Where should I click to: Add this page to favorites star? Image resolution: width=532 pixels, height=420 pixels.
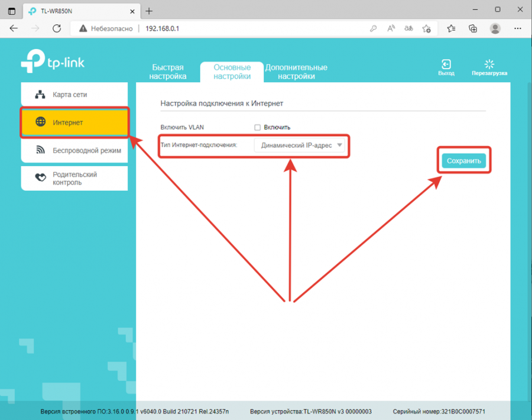click(x=427, y=28)
